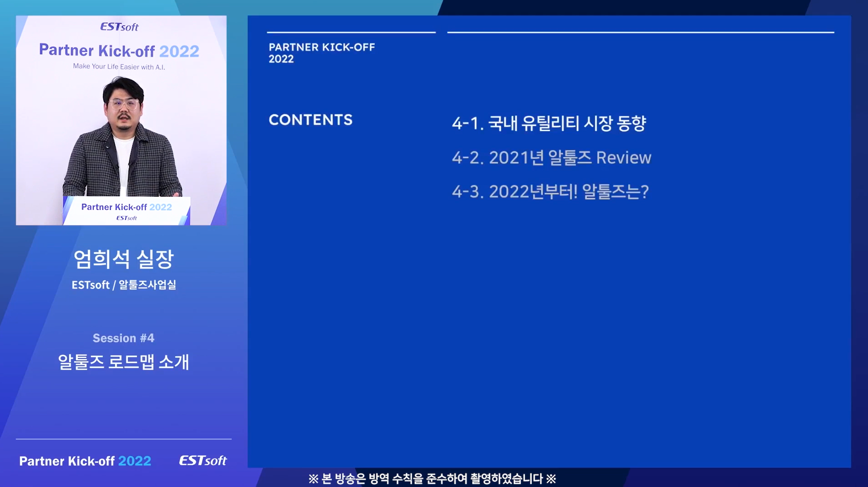Click the Partner Kick-off 2022 footer text
The width and height of the screenshot is (868, 487).
[85, 461]
